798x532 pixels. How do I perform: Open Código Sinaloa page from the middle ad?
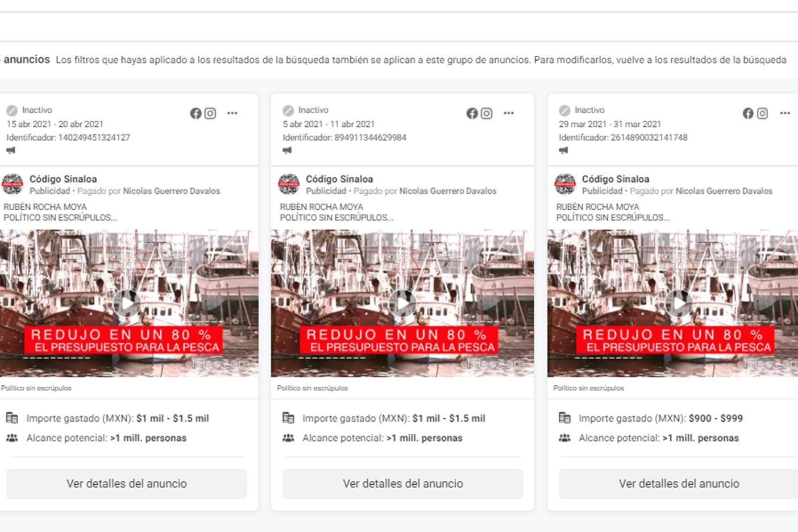[339, 178]
